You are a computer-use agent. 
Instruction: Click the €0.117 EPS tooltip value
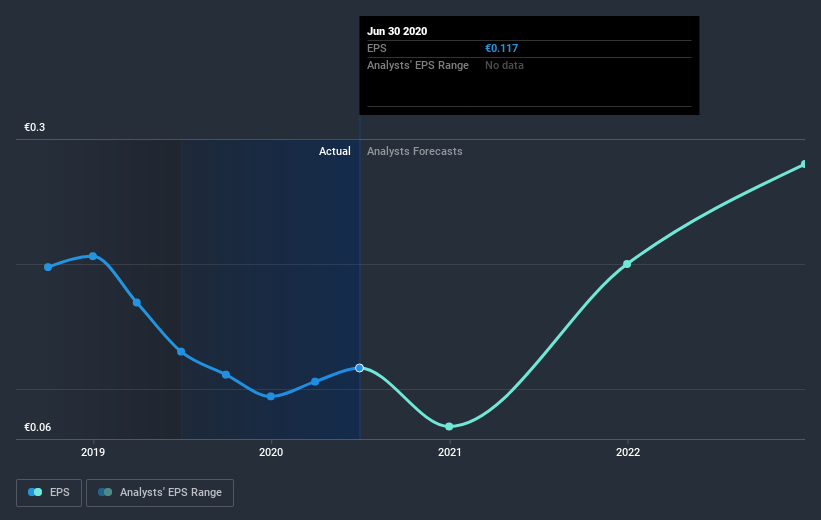501,48
